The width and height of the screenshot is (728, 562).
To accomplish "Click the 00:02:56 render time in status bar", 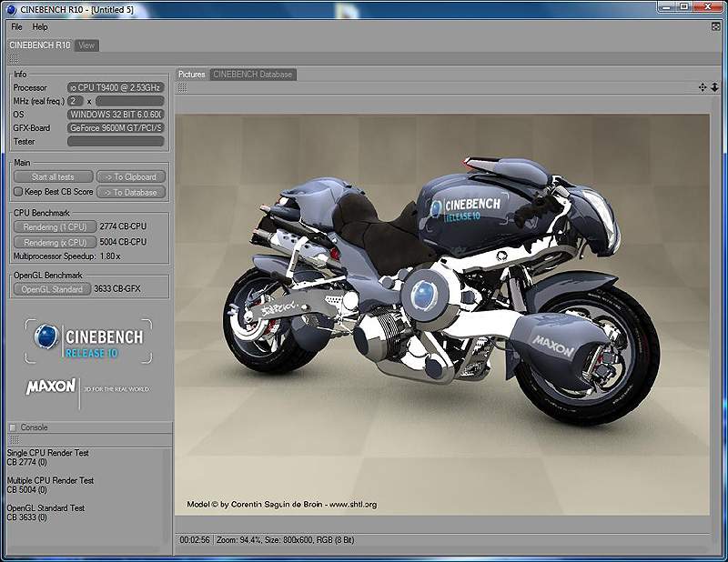I will pyautogui.click(x=195, y=540).
